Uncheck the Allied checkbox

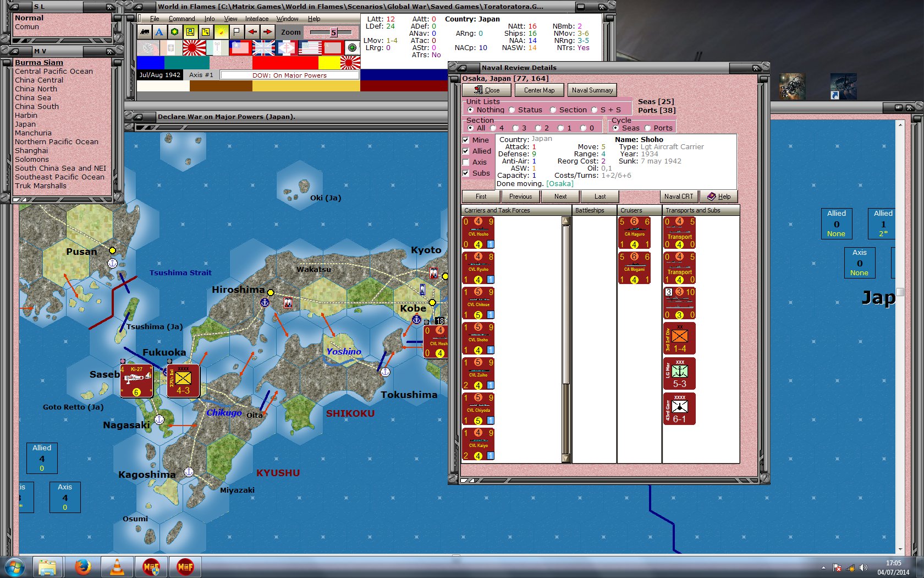tap(466, 151)
